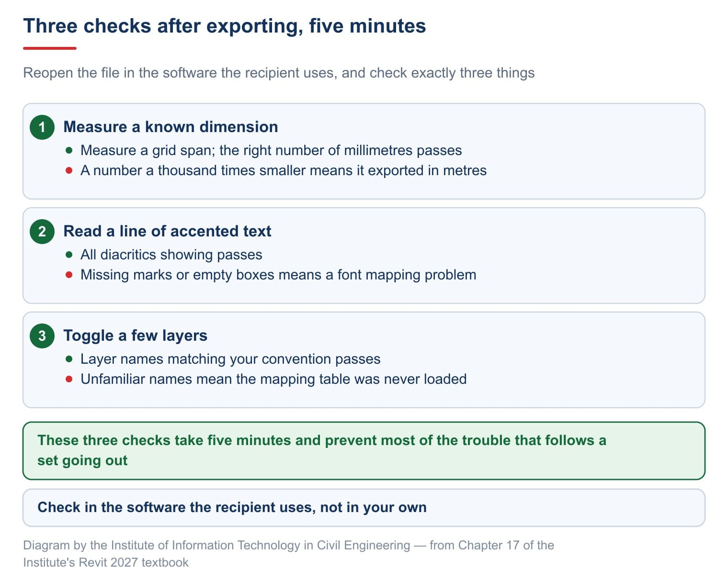The image size is (728, 580).
Task: Click the diagram credit footer text
Action: [288, 554]
